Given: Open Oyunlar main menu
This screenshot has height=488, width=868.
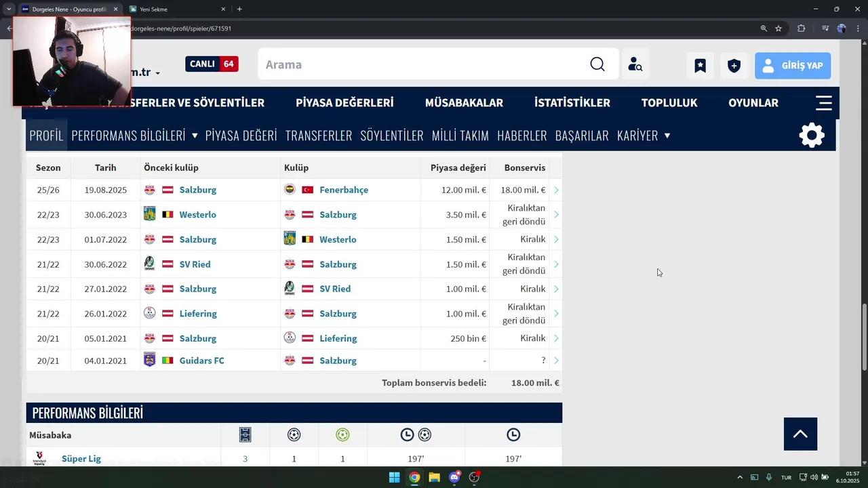Looking at the screenshot, I should click(x=753, y=103).
